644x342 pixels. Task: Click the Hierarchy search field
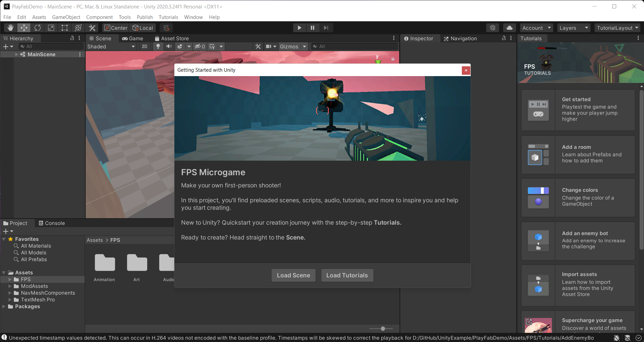[51, 46]
